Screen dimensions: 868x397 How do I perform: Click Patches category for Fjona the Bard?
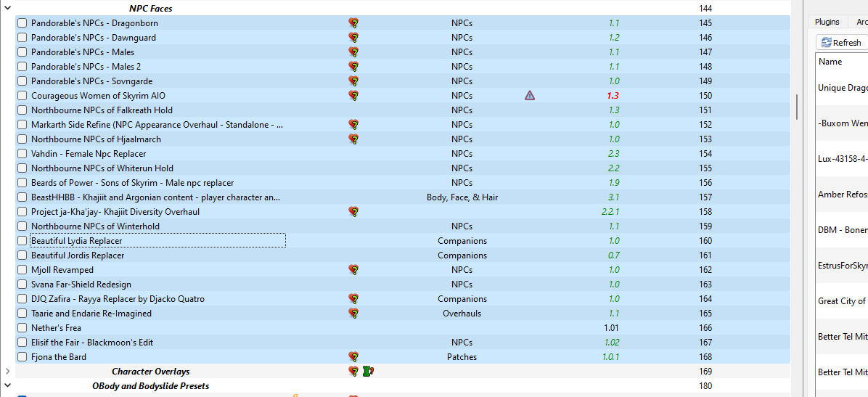pyautogui.click(x=462, y=356)
